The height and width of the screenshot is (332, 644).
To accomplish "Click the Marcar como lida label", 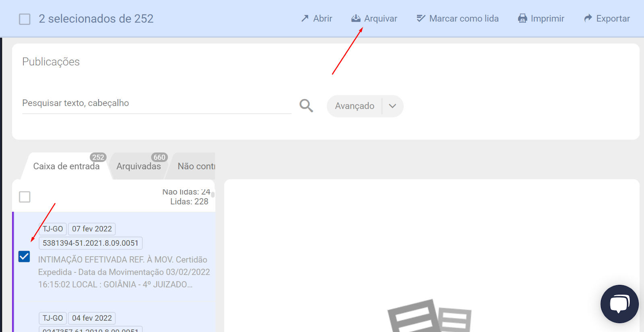I will (464, 19).
